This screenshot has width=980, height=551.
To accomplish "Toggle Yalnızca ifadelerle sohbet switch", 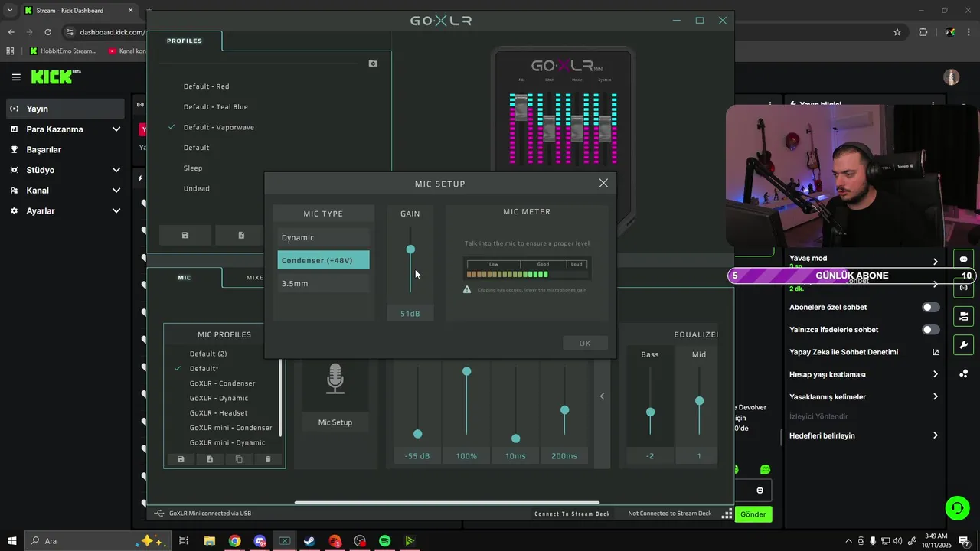I will pyautogui.click(x=930, y=330).
